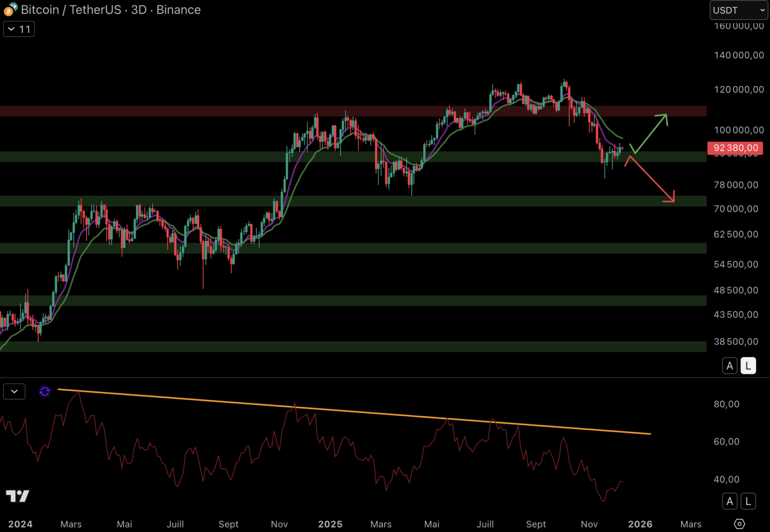Click the TradingView logo watermark
Viewport: 770px width, 532px height.
point(18,496)
